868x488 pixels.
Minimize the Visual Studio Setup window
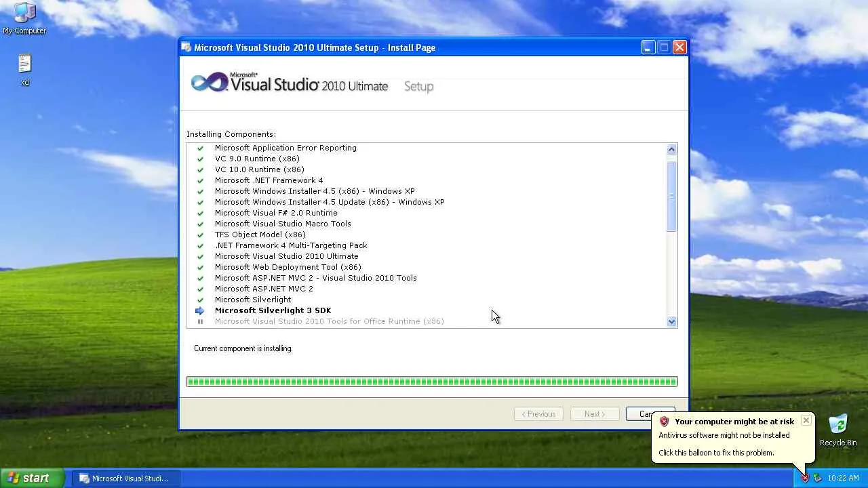[x=648, y=47]
